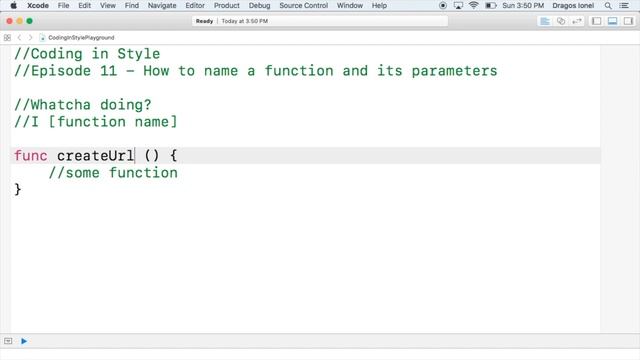
Task: Open the Debug menu
Action: coord(260,6)
